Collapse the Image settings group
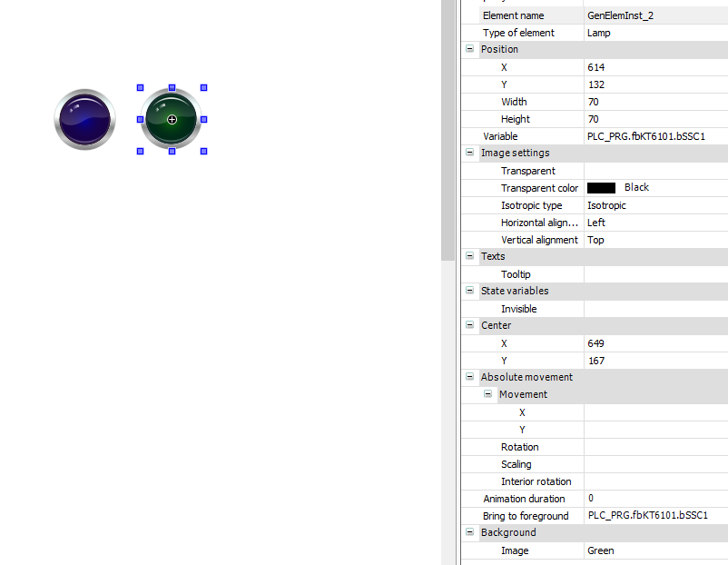Image resolution: width=728 pixels, height=565 pixels. click(470, 153)
